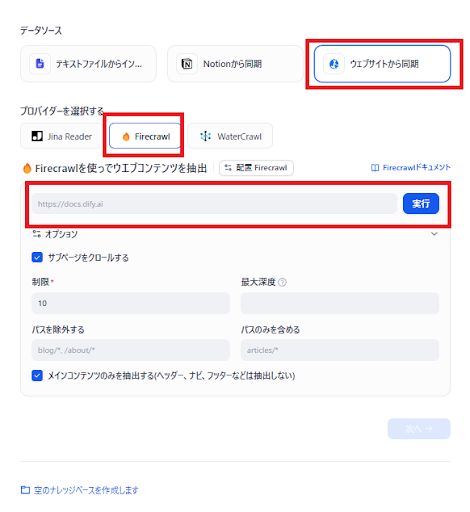Click the 実行 run button
470x512 pixels.
pos(421,203)
